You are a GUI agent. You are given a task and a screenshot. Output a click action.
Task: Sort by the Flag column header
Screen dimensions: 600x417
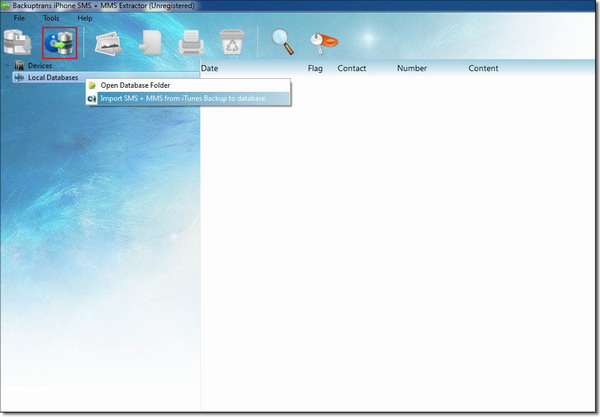pos(315,68)
